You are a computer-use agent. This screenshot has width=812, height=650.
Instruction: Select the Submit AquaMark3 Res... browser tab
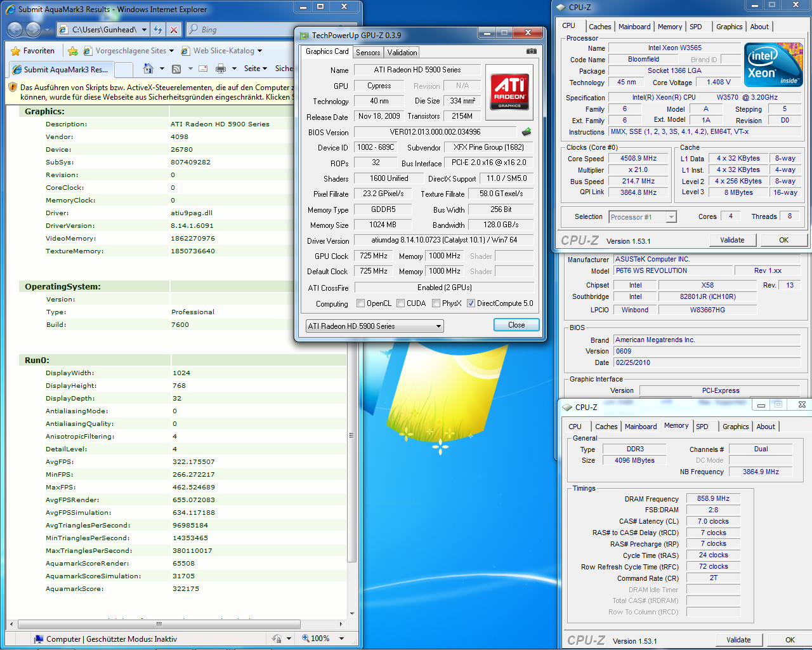[61, 69]
